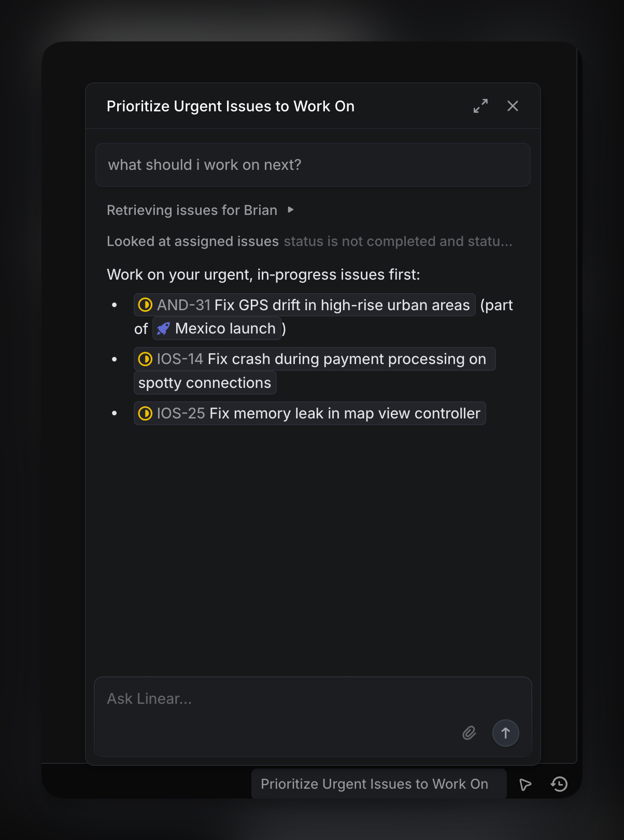Click the in-progress status icon of IOS-25
Screen dimensions: 624x840
tap(146, 413)
